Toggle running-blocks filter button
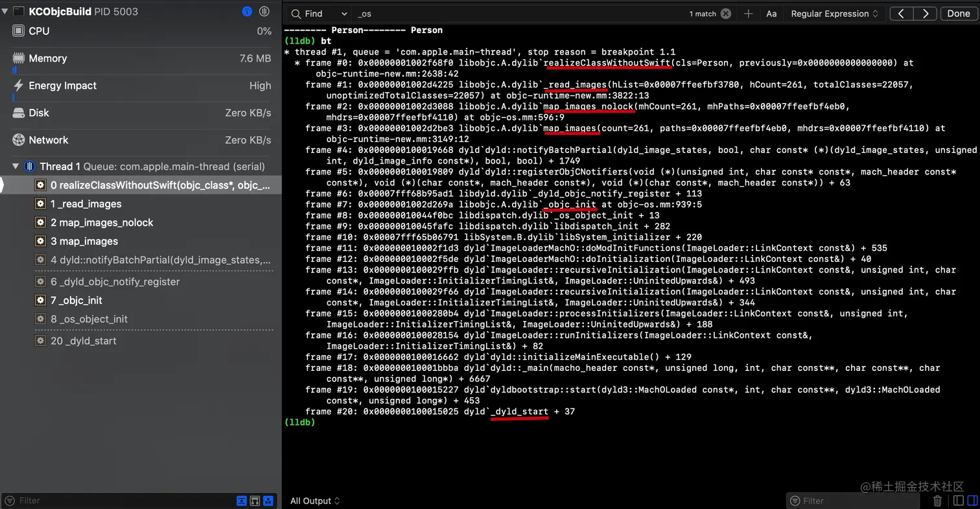The image size is (980, 509). (x=268, y=501)
